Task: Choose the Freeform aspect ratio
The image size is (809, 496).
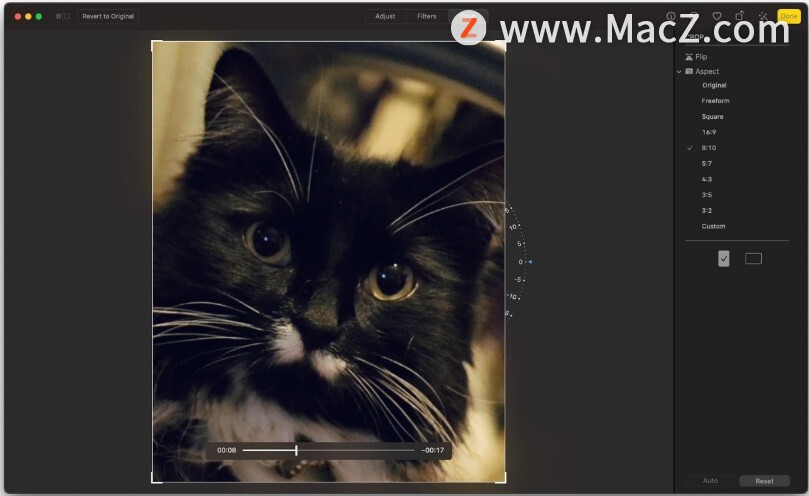Action: (715, 101)
